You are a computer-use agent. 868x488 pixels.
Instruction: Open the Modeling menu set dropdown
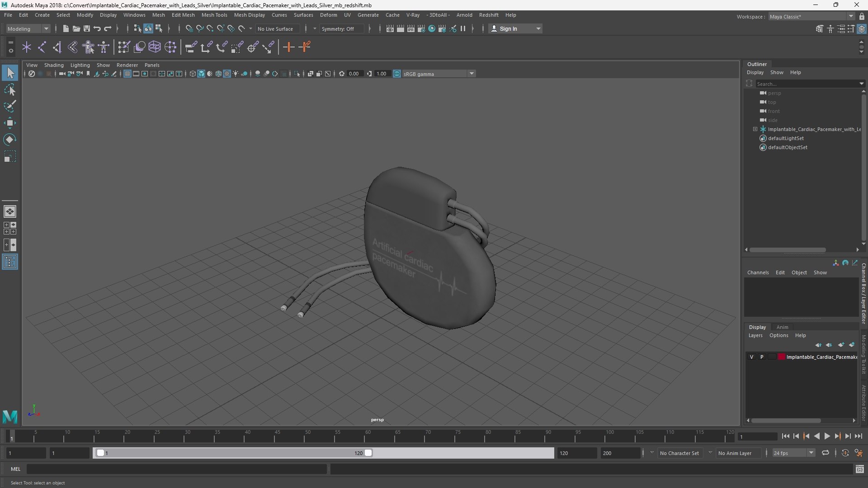[28, 29]
